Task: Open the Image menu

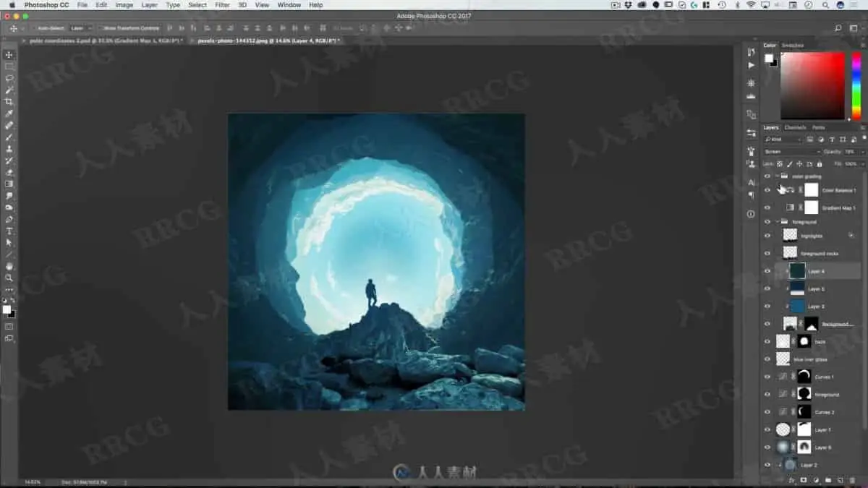Action: coord(124,5)
